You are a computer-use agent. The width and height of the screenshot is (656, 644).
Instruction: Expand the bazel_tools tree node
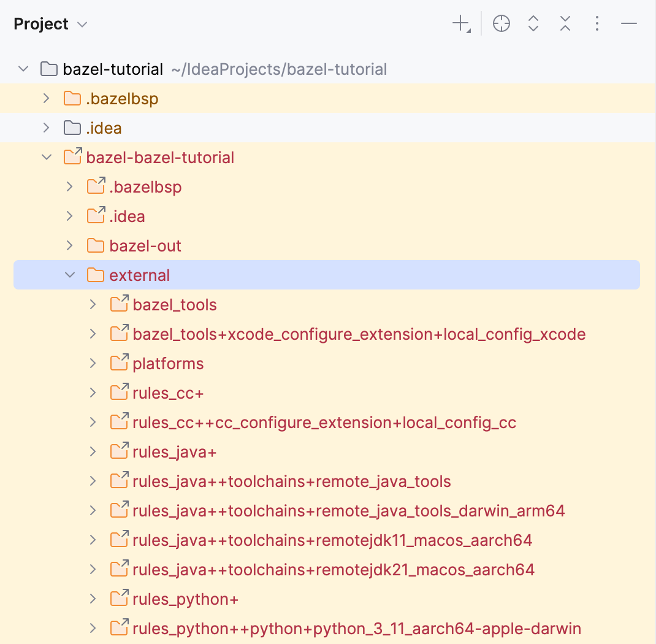click(93, 304)
